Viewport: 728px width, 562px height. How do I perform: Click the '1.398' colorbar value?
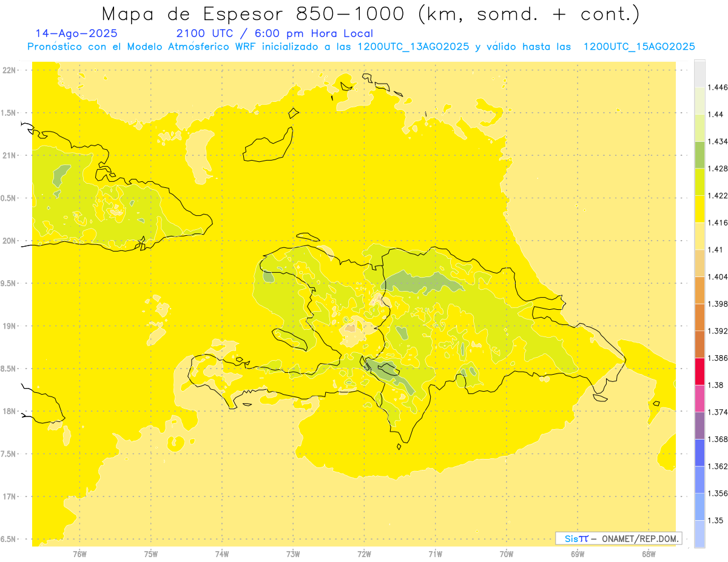pos(717,304)
